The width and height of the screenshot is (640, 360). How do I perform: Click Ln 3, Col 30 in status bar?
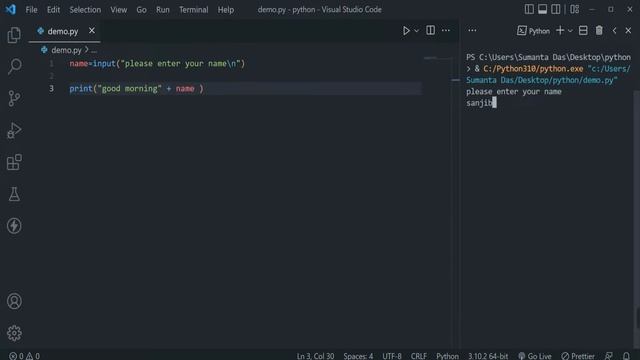point(315,356)
